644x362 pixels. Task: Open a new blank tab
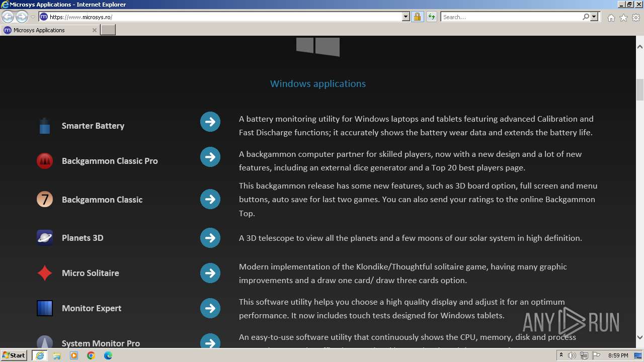108,30
